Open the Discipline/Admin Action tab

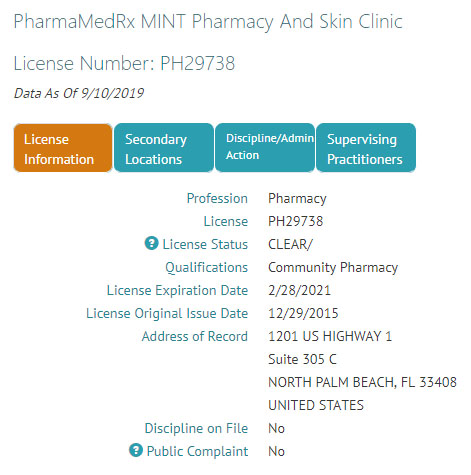click(x=265, y=148)
